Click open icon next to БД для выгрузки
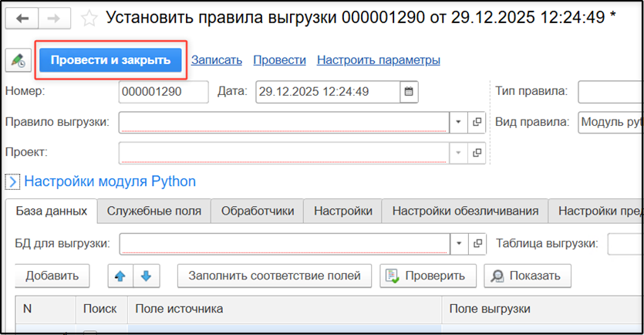Image resolution: width=644 pixels, height=335 pixels. tap(477, 244)
